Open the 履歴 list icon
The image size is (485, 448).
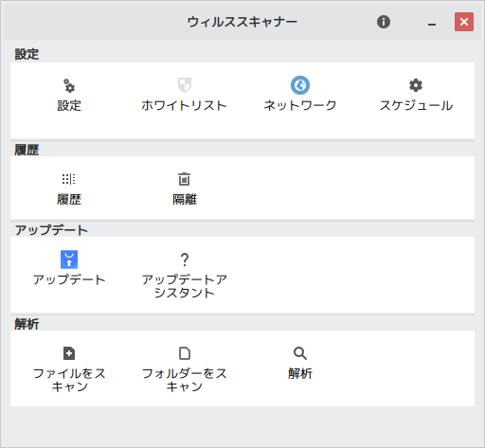point(69,179)
